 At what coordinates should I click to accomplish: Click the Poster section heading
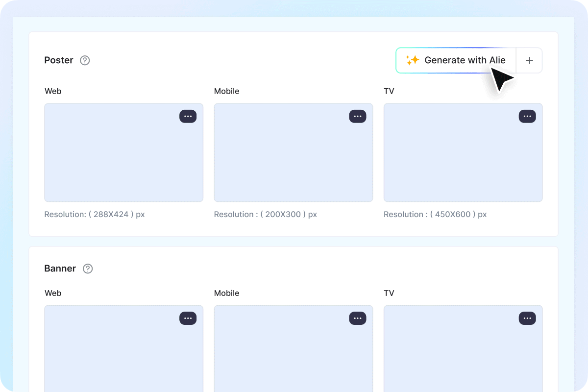pyautogui.click(x=59, y=60)
